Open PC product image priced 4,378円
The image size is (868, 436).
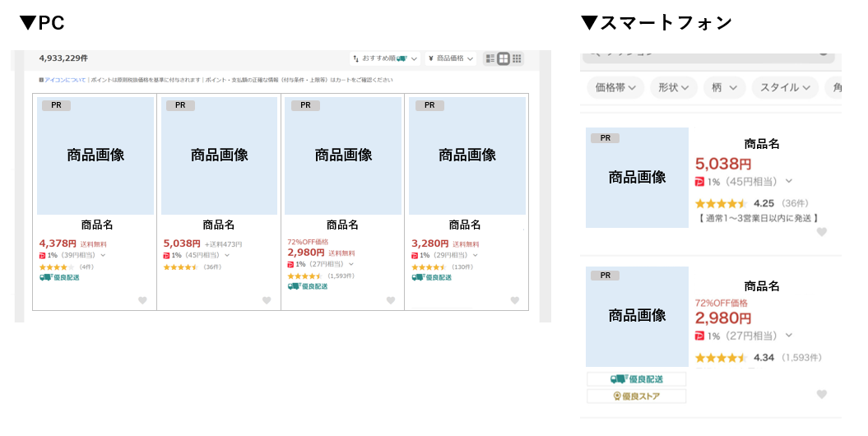[95, 155]
